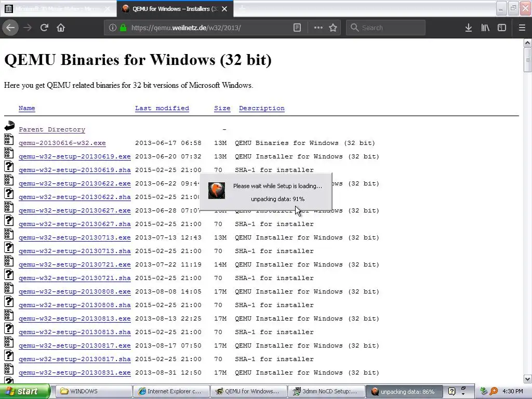Screen dimensions: 532x399
Task: Open Downloads arrow icon in toolbar
Action: coord(468,28)
